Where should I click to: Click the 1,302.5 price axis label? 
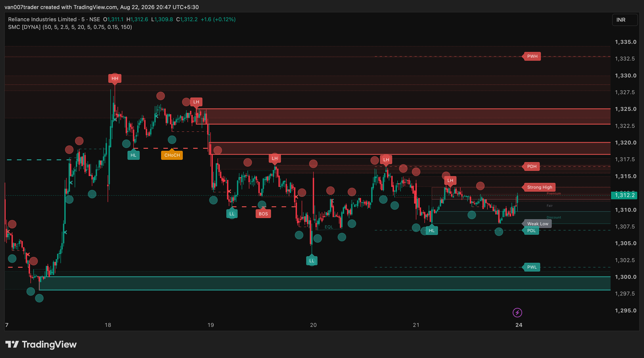point(625,260)
